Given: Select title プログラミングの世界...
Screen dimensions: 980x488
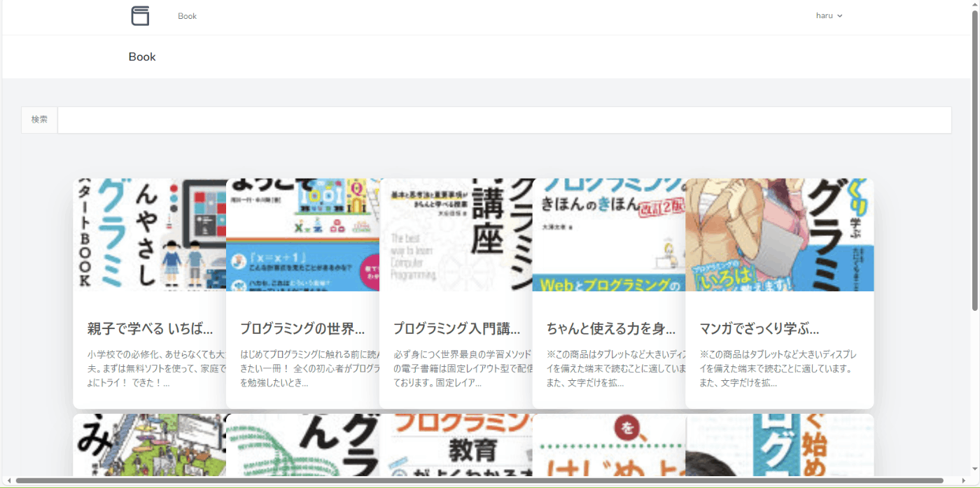Looking at the screenshot, I should [x=302, y=328].
